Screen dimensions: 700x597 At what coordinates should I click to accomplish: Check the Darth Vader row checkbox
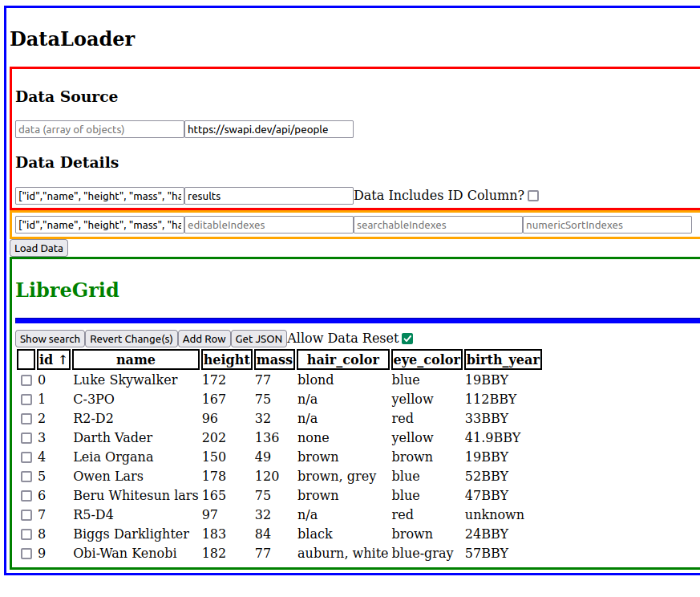click(26, 437)
